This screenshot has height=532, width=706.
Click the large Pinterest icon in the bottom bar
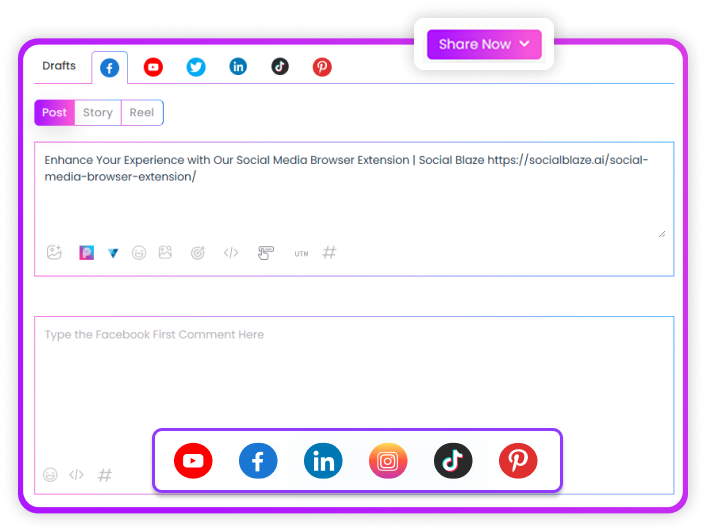tap(518, 460)
